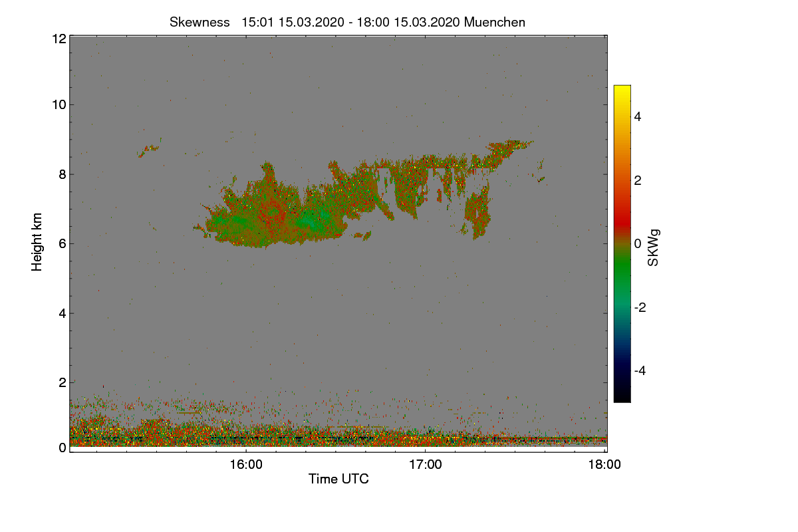Click the height axis label "12"

(58, 39)
